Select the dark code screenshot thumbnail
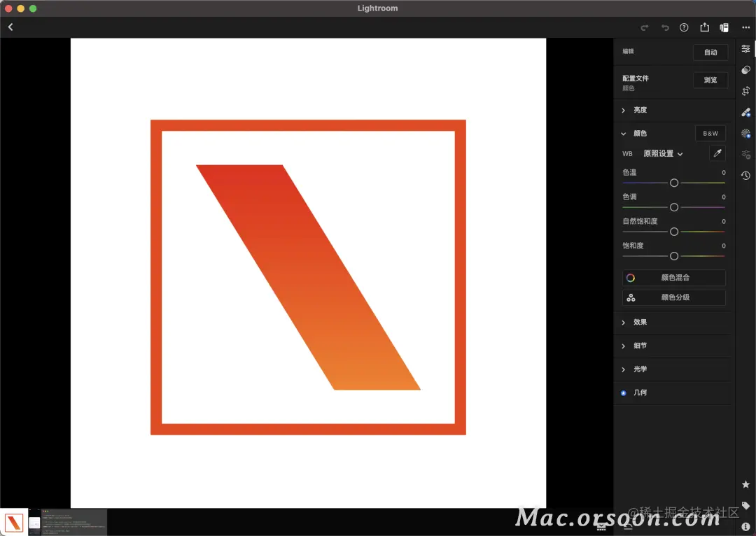 (74, 522)
